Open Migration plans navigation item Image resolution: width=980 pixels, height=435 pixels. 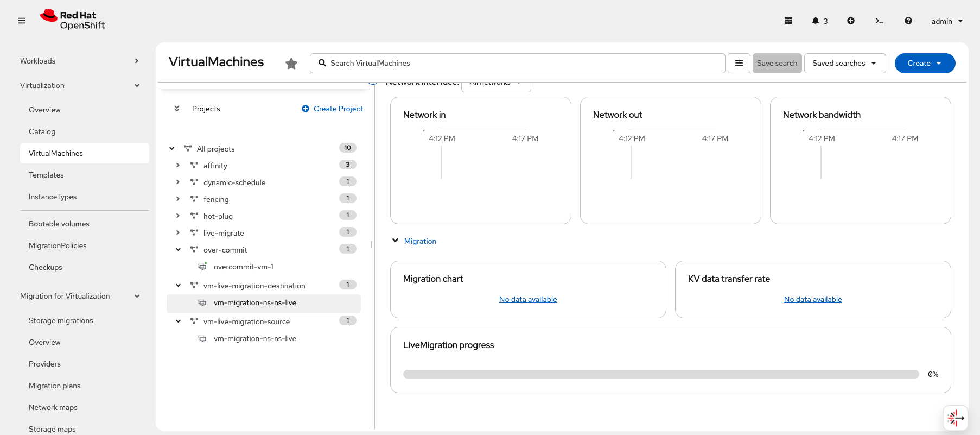[54, 386]
